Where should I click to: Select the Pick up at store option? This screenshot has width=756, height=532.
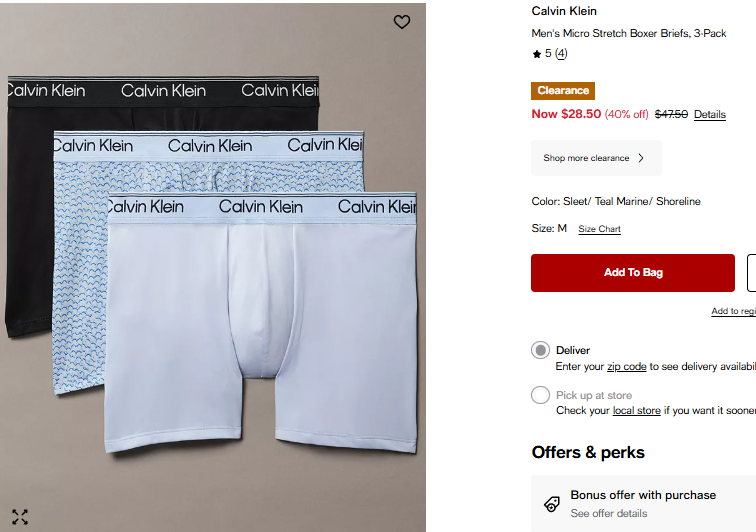tap(540, 395)
